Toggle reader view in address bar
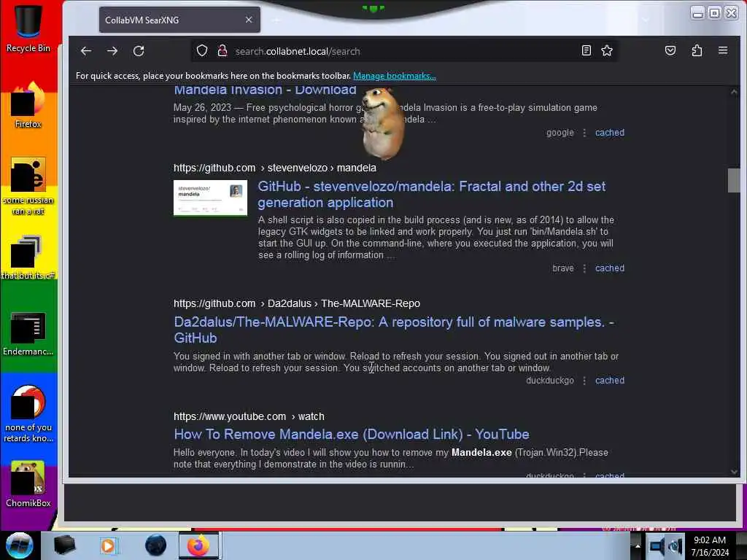Screen dimensions: 747x560 587,50
